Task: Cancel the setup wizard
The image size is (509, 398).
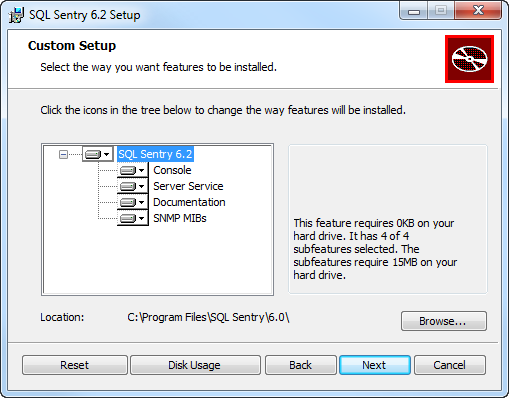Action: [x=449, y=365]
